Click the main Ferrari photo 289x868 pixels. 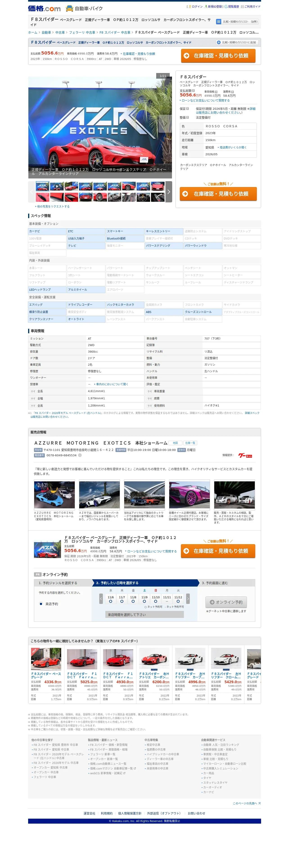coord(100,127)
